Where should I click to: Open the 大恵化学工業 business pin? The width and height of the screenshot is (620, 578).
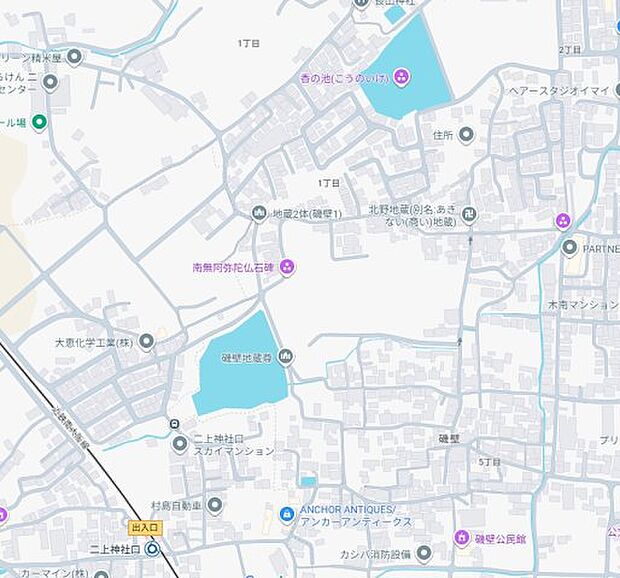[x=147, y=342]
